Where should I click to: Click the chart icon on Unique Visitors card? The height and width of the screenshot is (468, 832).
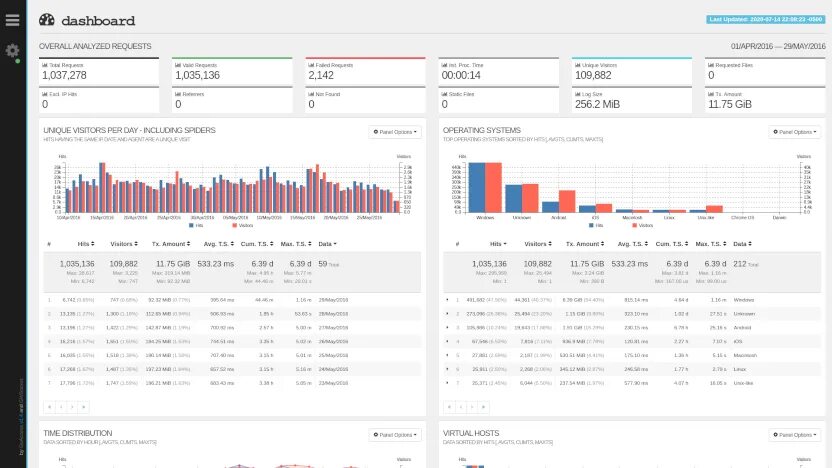point(578,65)
